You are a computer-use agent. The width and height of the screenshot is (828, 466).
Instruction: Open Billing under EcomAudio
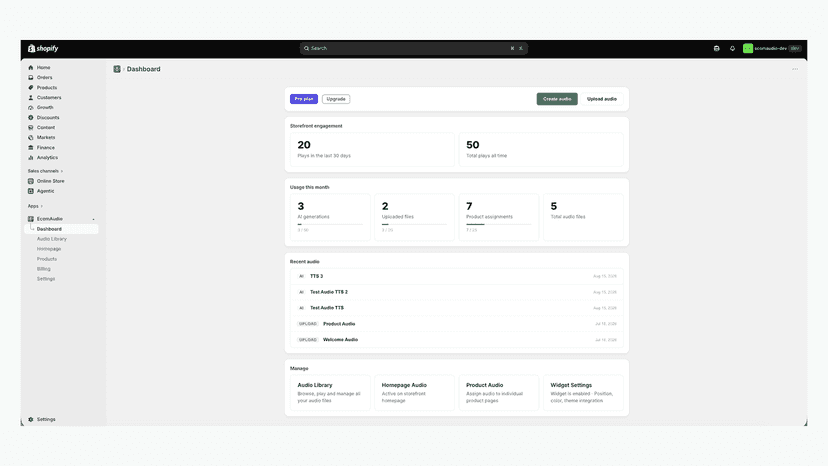point(43,269)
